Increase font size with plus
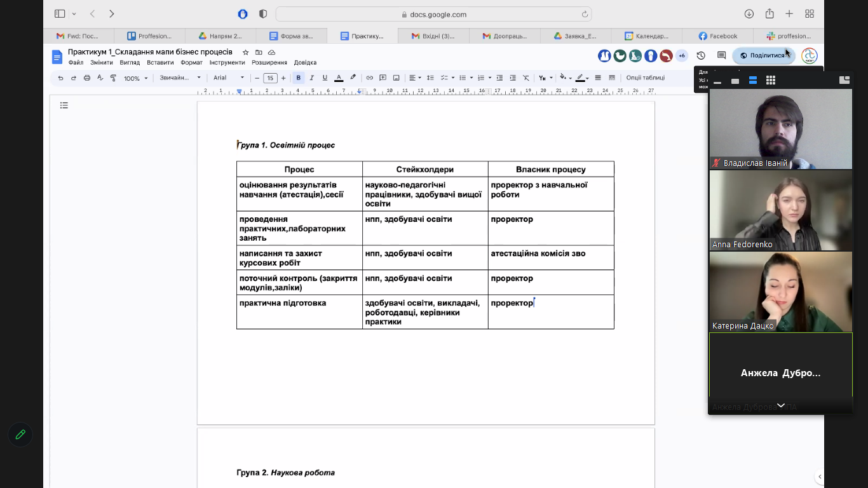868x488 pixels. [x=283, y=78]
